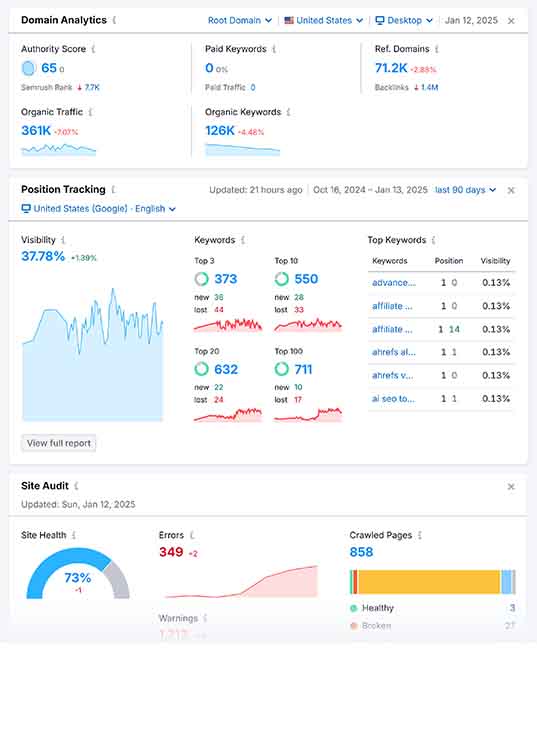Open Top 3 keywords count 373

(225, 279)
